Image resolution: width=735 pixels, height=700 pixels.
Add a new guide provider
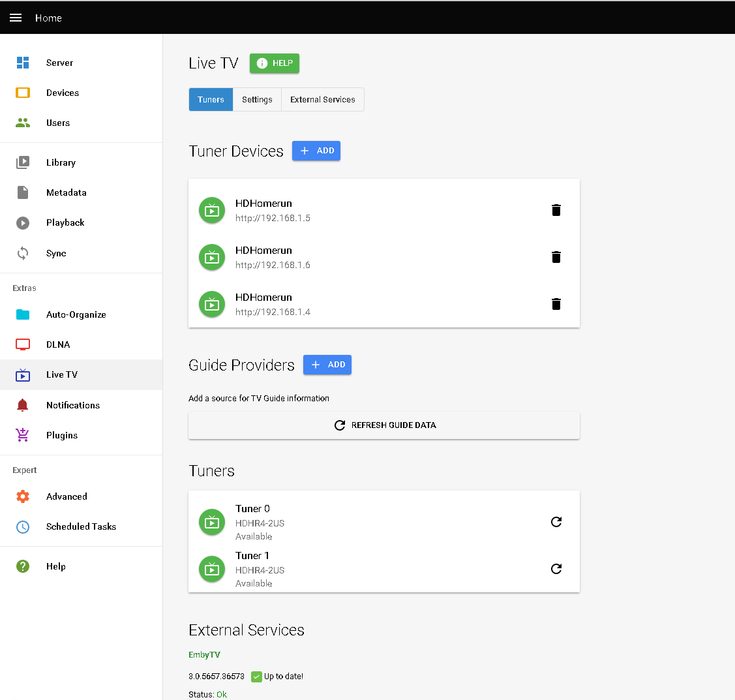[x=327, y=365]
